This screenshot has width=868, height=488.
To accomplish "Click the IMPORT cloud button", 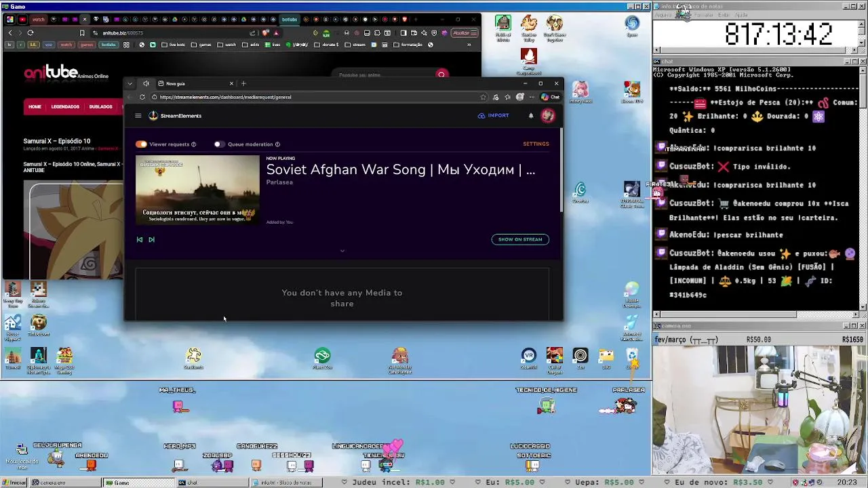I will [494, 116].
